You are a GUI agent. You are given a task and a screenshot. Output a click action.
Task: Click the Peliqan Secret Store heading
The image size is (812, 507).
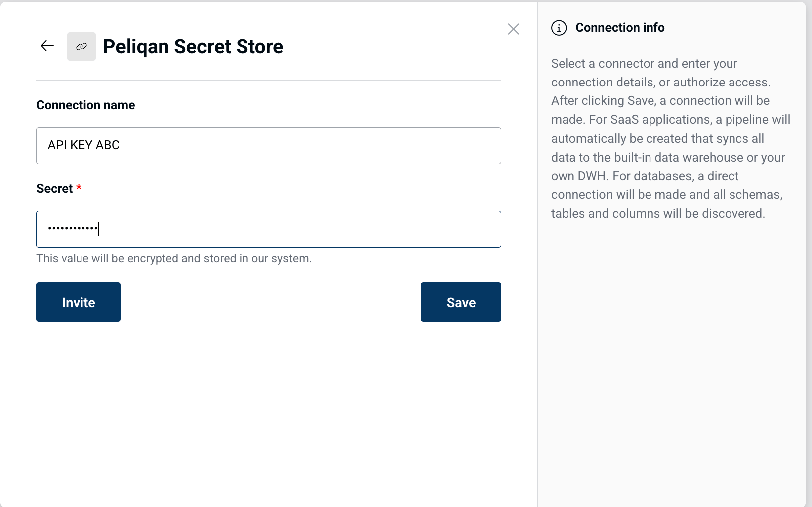(x=193, y=47)
